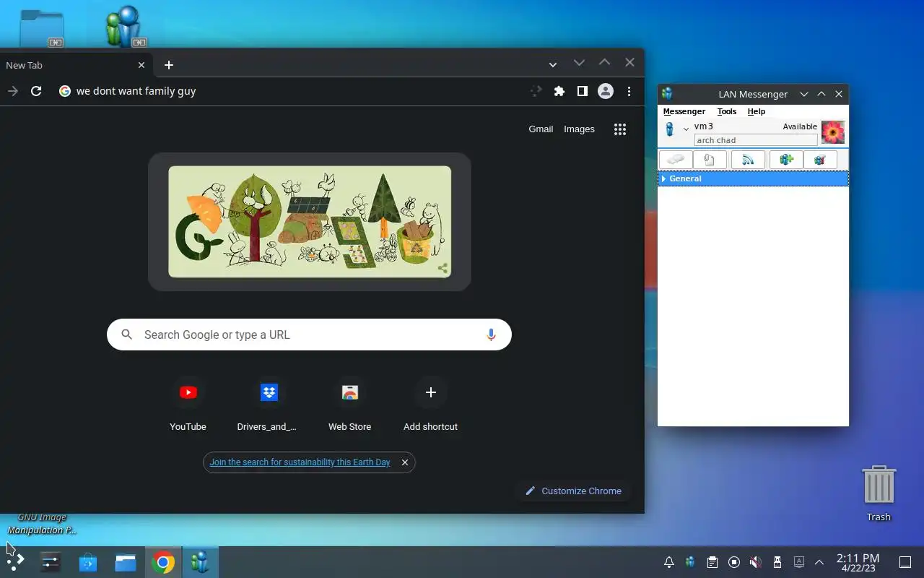924x578 pixels.
Task: Click the media stop circle tray icon
Action: click(x=734, y=562)
